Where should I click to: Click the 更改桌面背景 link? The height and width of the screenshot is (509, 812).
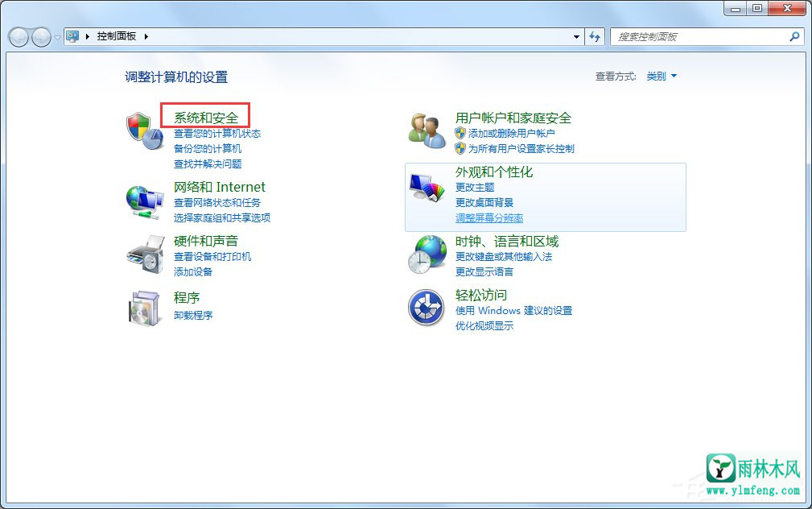(x=484, y=203)
